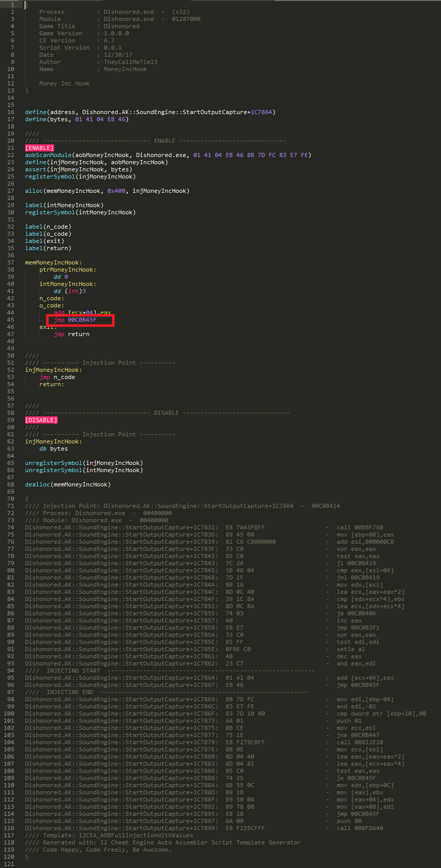Click the 'CE Version : 6.7' header line
This screenshot has height=868, width=441.
pos(77,40)
